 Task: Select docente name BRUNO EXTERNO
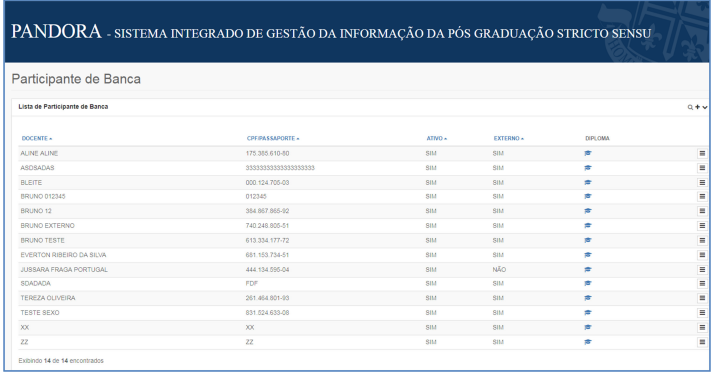tap(47, 226)
